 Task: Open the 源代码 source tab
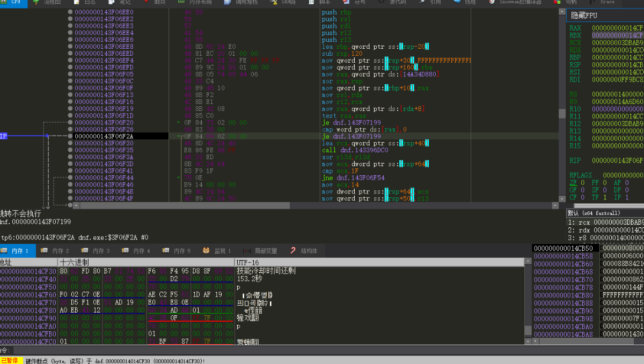tap(391, 2)
